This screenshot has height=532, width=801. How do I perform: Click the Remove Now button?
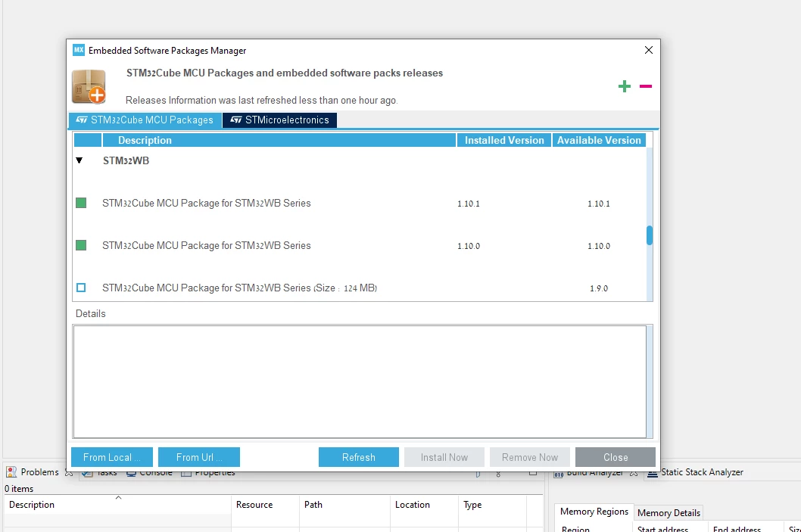pyautogui.click(x=530, y=457)
